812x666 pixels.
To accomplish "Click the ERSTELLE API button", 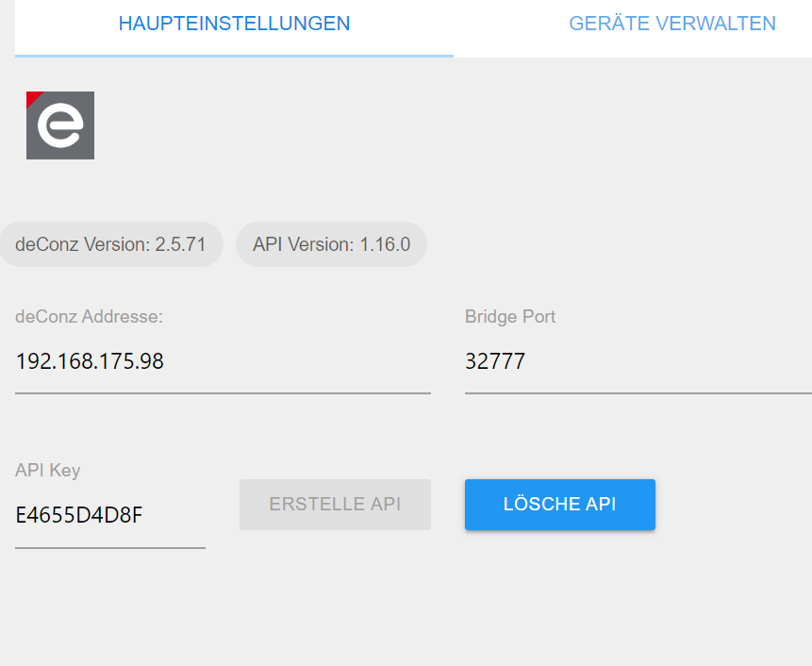I will click(334, 504).
